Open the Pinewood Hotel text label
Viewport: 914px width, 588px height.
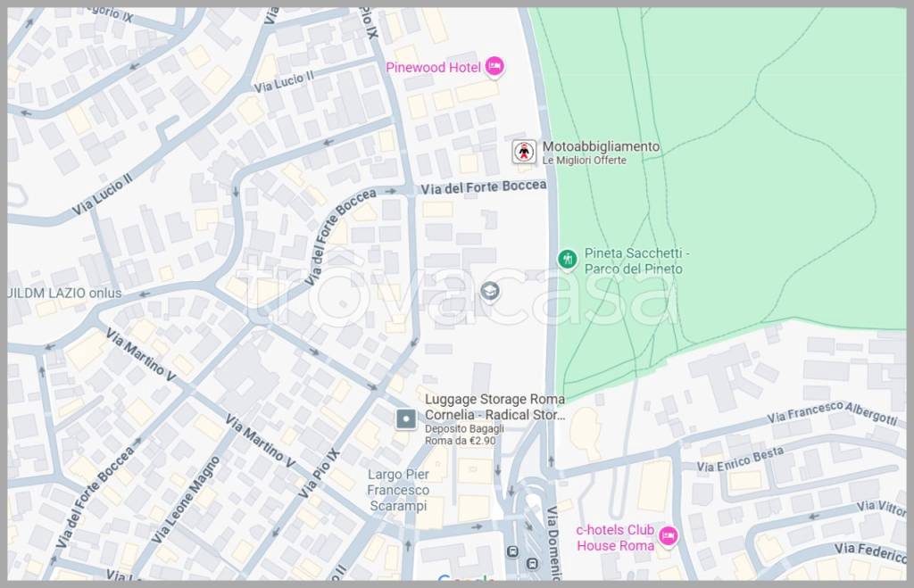coord(433,68)
